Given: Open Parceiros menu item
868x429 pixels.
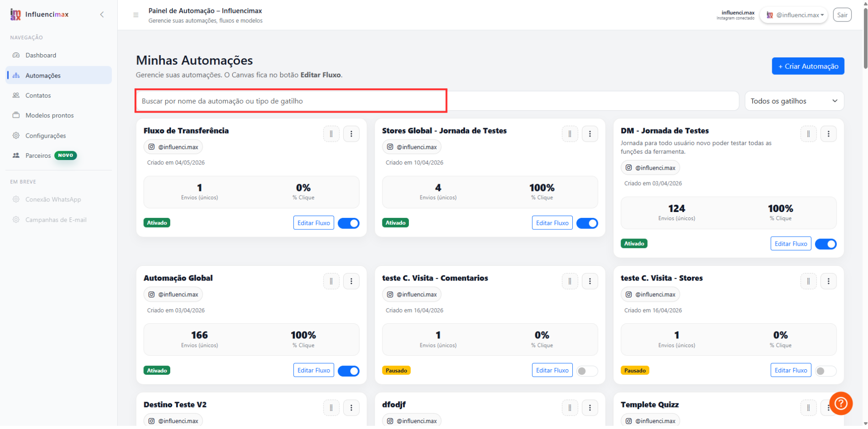Looking at the screenshot, I should pos(58,156).
